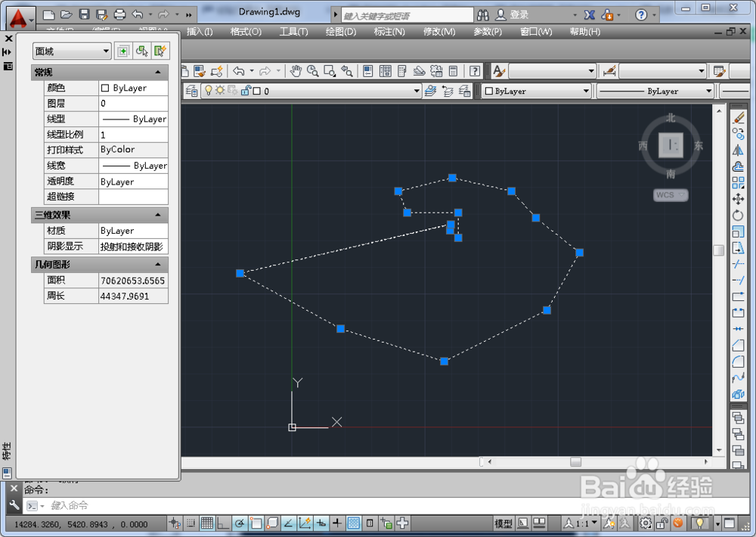Click the 模型 model space button
Screen dimensions: 756x537
pyautogui.click(x=503, y=523)
